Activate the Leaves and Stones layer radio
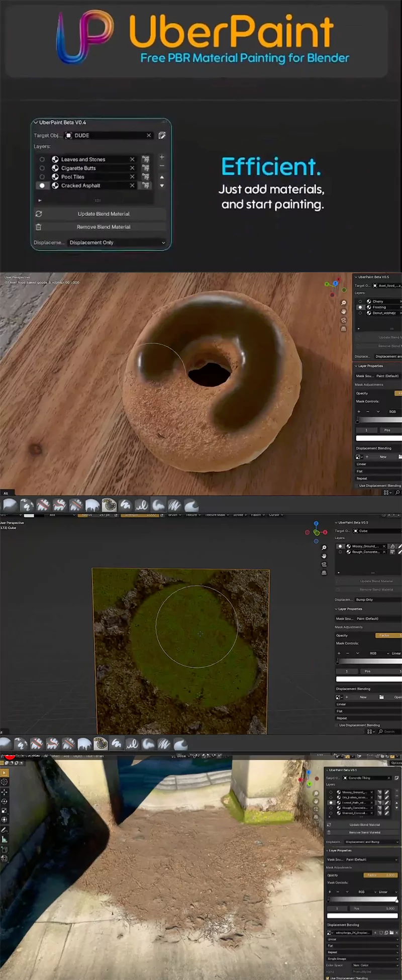The height and width of the screenshot is (980, 402). click(x=42, y=159)
